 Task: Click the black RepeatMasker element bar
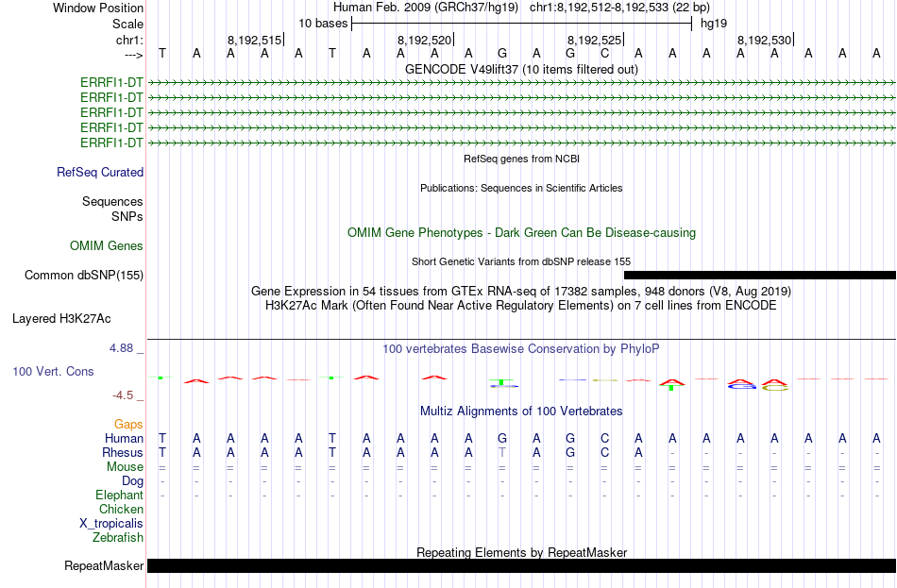point(522,565)
